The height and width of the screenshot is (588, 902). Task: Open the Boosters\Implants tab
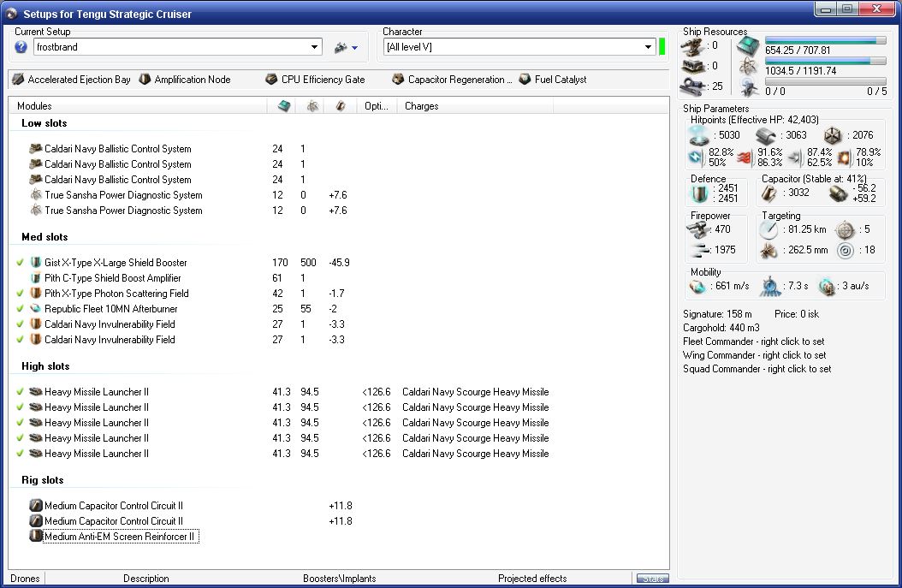tap(340, 579)
